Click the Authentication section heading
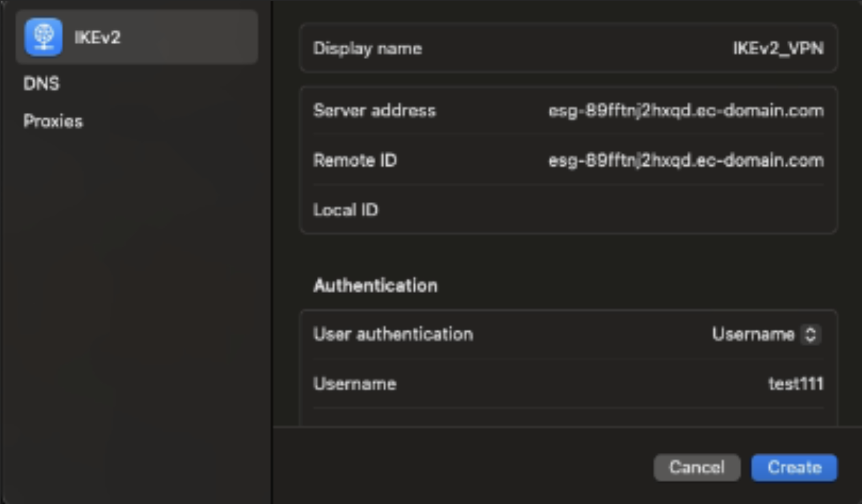The width and height of the screenshot is (862, 504). (x=375, y=286)
